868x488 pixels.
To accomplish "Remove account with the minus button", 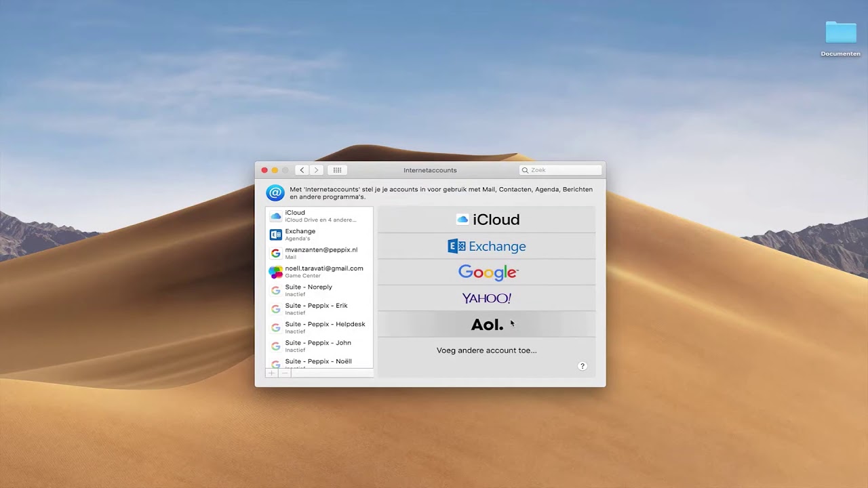I will tap(285, 373).
